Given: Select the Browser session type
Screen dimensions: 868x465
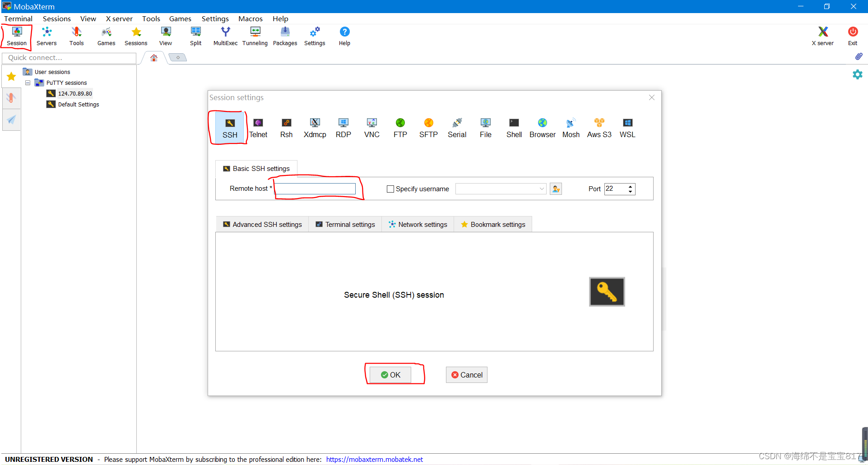Looking at the screenshot, I should pos(542,128).
